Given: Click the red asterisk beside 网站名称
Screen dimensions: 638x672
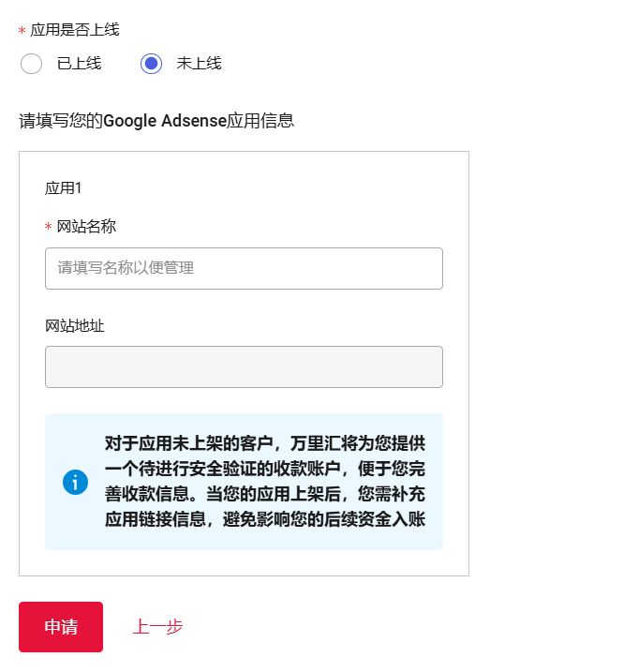Looking at the screenshot, I should tap(49, 228).
